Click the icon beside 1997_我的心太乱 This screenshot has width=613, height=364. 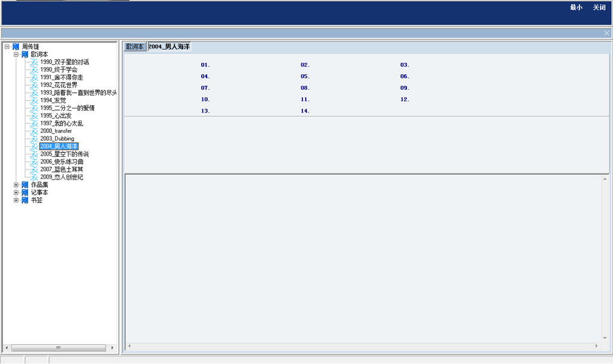34,123
